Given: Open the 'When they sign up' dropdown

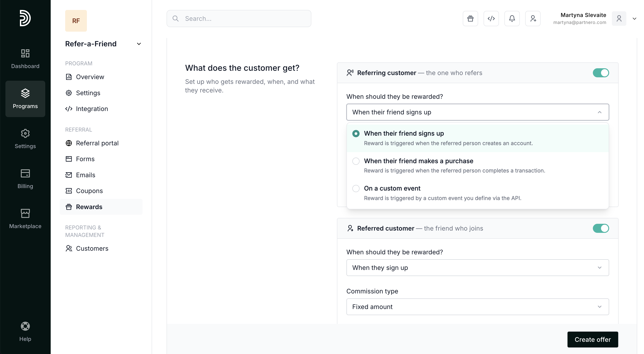Looking at the screenshot, I should 477,268.
